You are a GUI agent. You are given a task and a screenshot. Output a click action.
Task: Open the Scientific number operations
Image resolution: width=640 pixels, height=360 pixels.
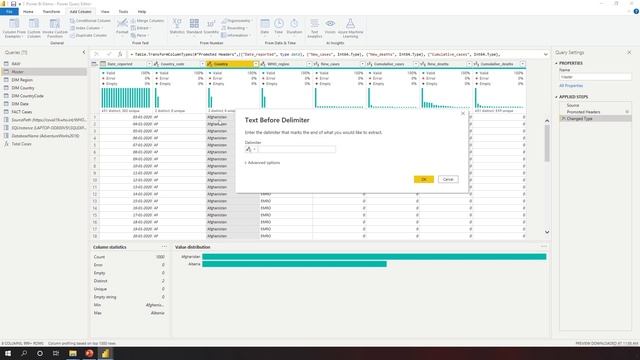(211, 27)
